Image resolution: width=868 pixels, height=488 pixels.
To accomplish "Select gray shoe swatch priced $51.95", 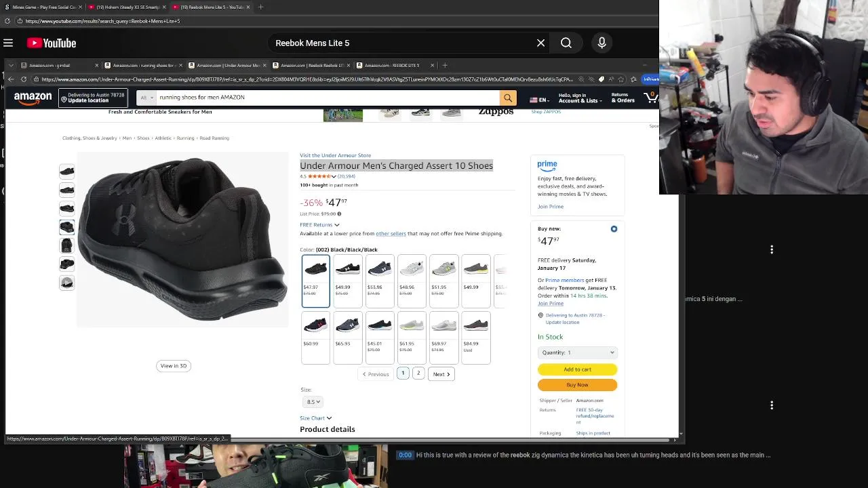I will [x=444, y=281].
